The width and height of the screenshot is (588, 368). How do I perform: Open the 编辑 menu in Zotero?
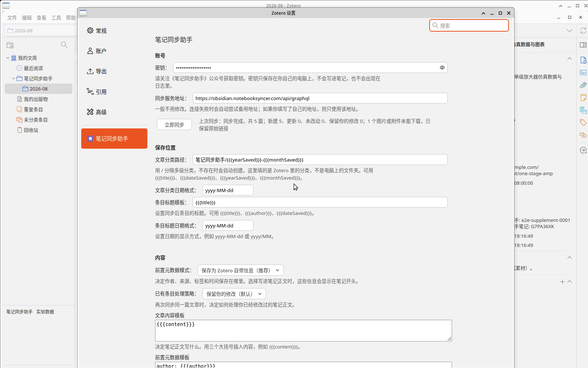(27, 18)
